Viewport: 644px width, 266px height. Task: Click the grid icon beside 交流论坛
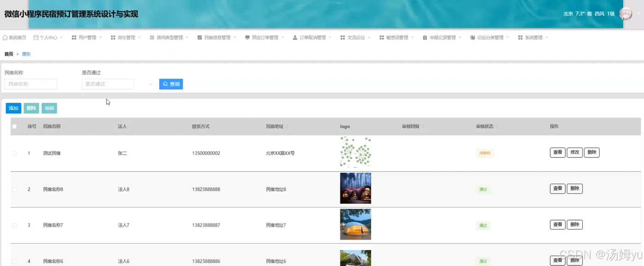click(x=343, y=38)
